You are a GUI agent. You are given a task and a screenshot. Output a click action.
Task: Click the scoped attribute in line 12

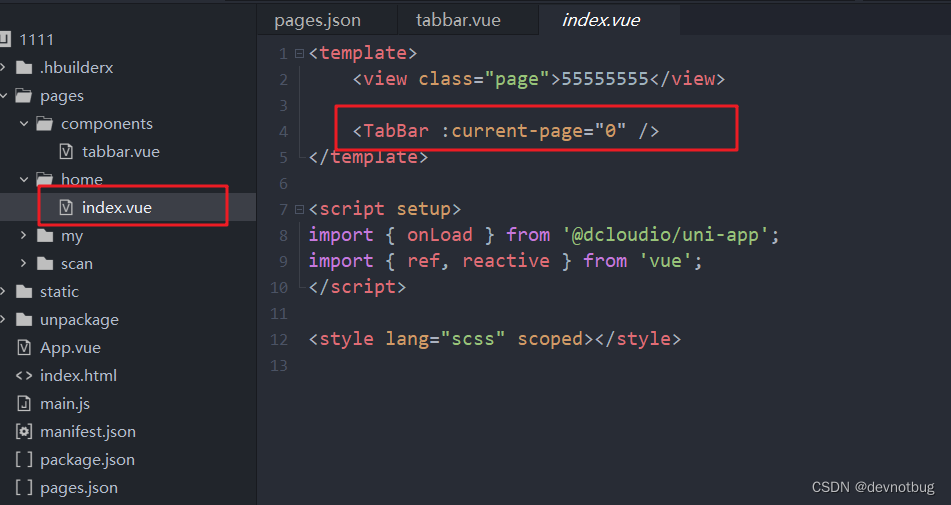(550, 339)
